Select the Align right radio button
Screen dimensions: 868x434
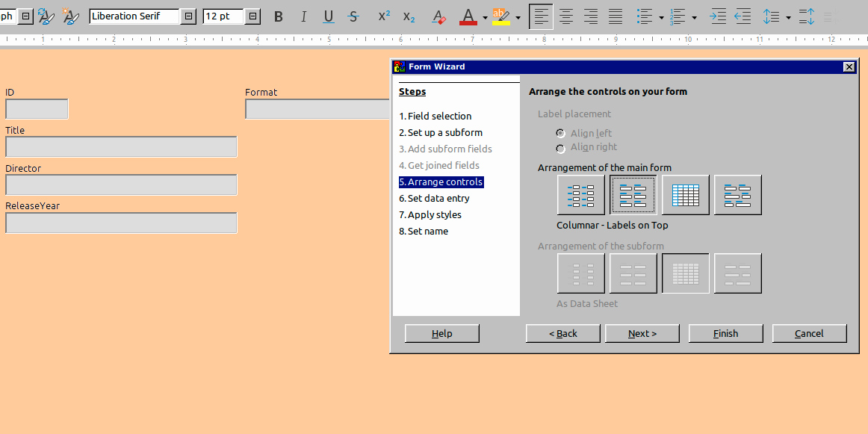(560, 148)
